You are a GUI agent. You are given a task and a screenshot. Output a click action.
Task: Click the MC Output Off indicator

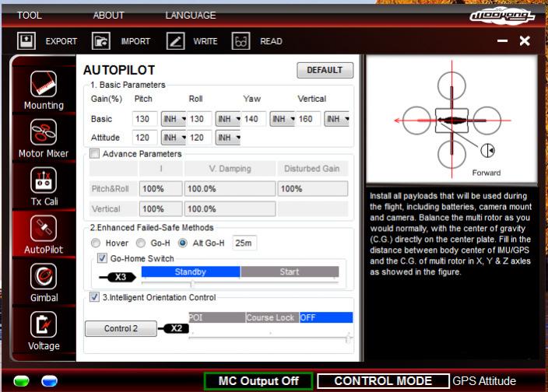258,381
